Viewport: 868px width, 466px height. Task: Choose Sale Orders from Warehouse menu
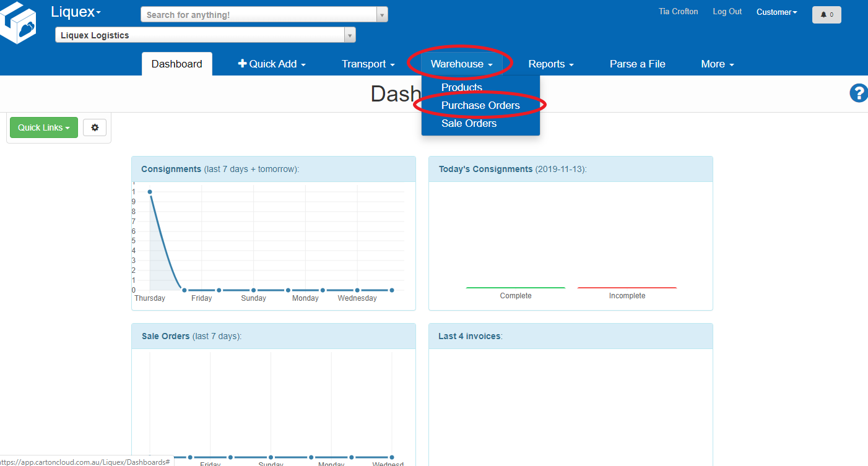tap(469, 123)
